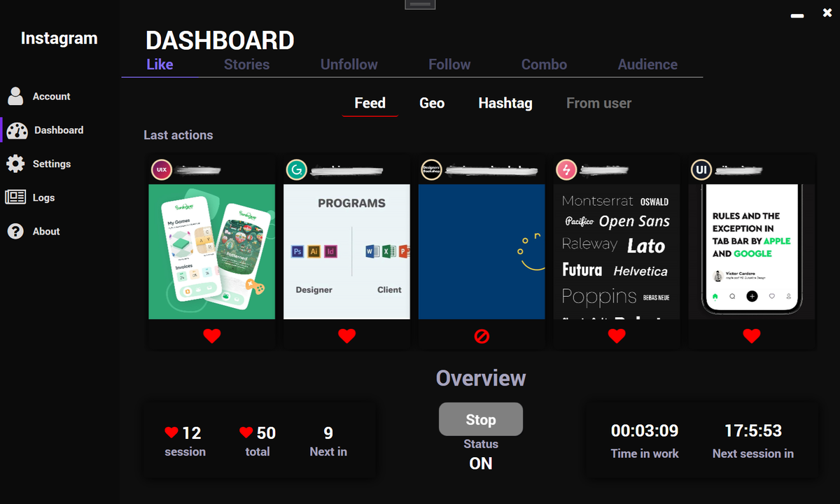Image resolution: width=840 pixels, height=504 pixels.
Task: Click the Logs newspaper icon
Action: [15, 197]
